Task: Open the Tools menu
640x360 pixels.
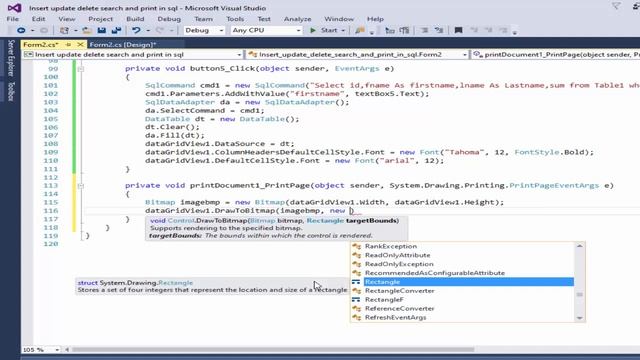Action: (235, 19)
